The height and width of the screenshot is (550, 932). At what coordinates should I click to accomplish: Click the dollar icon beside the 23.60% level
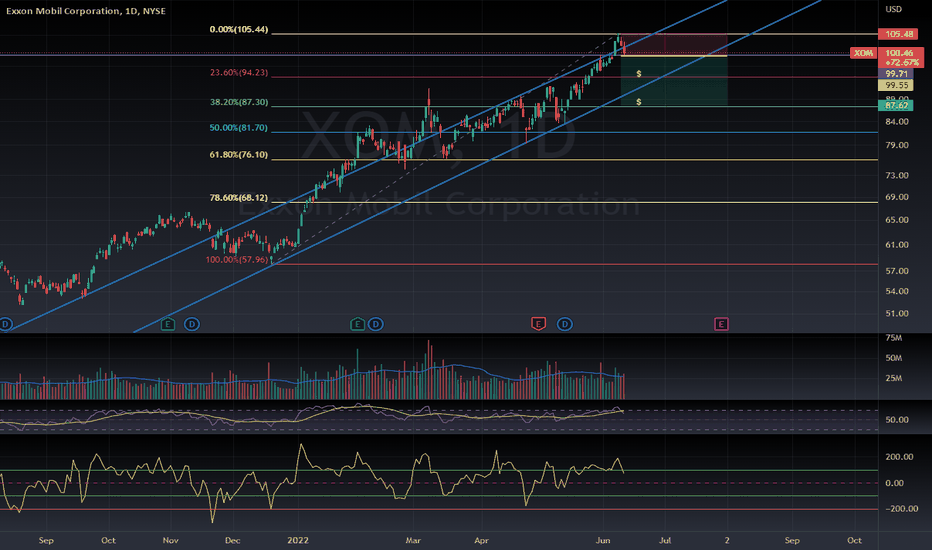(639, 74)
